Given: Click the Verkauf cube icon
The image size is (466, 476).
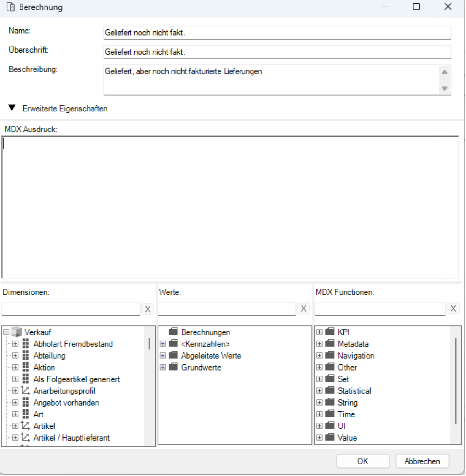Looking at the screenshot, I should (17, 332).
